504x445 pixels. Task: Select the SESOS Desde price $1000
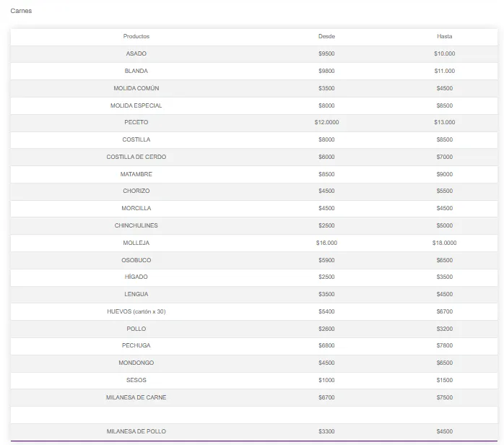point(326,380)
